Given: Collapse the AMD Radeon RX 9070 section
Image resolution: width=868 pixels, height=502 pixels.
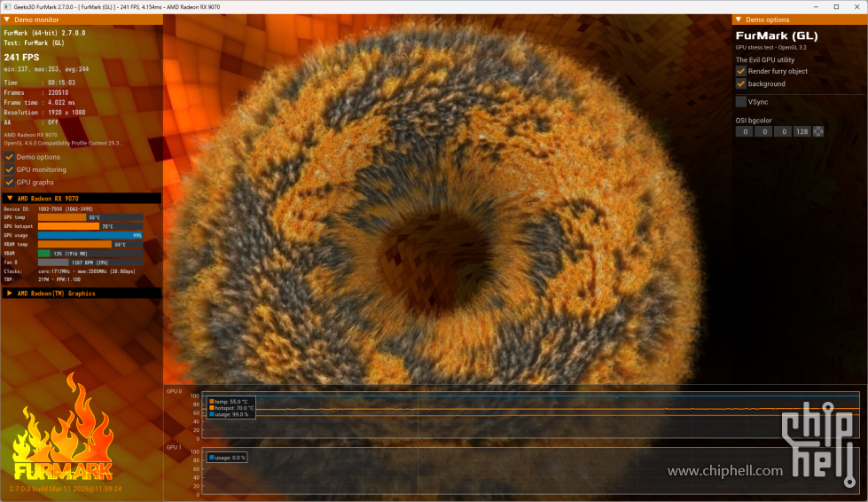Looking at the screenshot, I should tap(10, 198).
